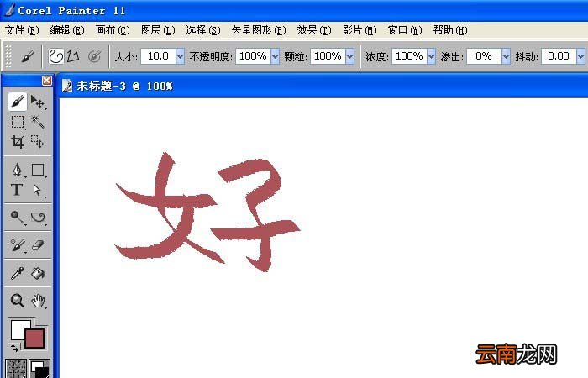Click the 未标题-3 document icon
588x378 pixels.
pos(67,86)
